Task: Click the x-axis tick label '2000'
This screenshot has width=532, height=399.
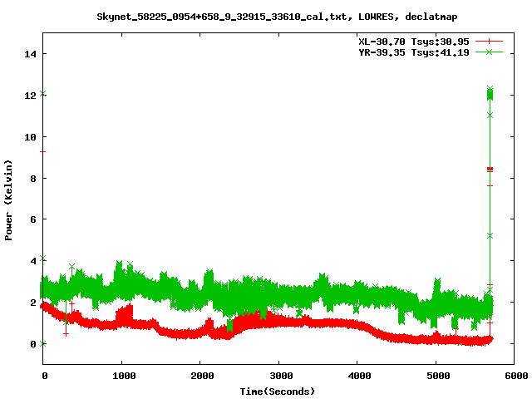Action: coord(202,376)
